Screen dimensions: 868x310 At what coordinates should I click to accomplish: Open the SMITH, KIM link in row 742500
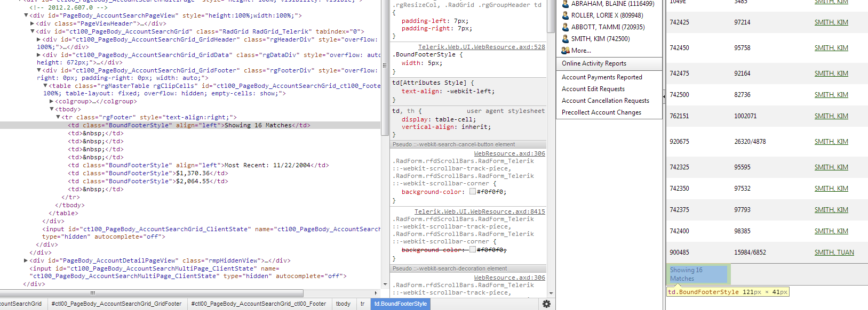[x=831, y=95]
